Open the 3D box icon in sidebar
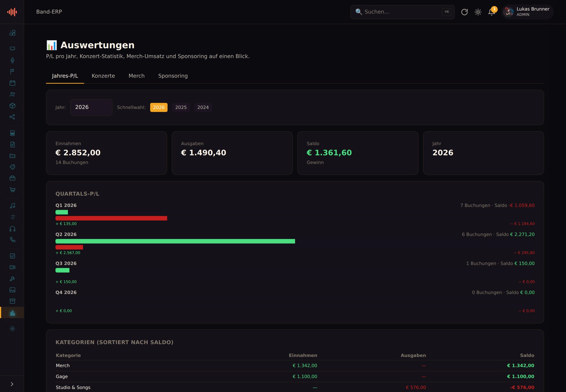Image resolution: width=566 pixels, height=392 pixels. [12, 106]
